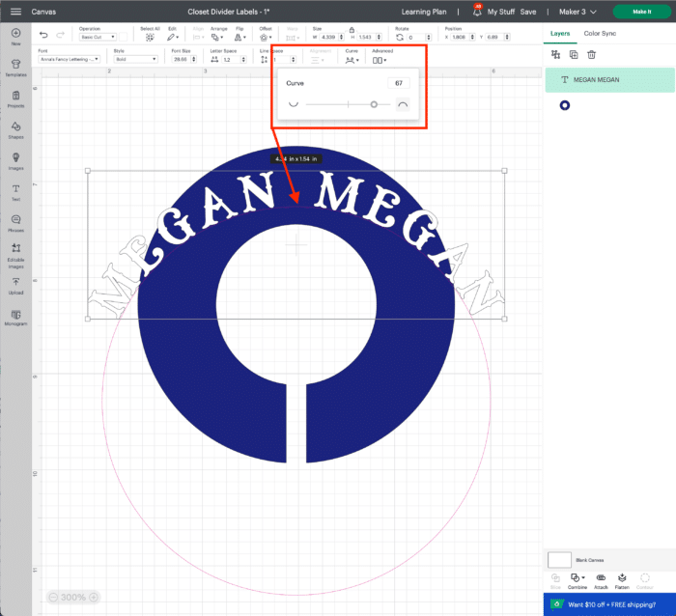Select the Shapes tool
Image resolution: width=676 pixels, height=616 pixels.
[x=15, y=128]
